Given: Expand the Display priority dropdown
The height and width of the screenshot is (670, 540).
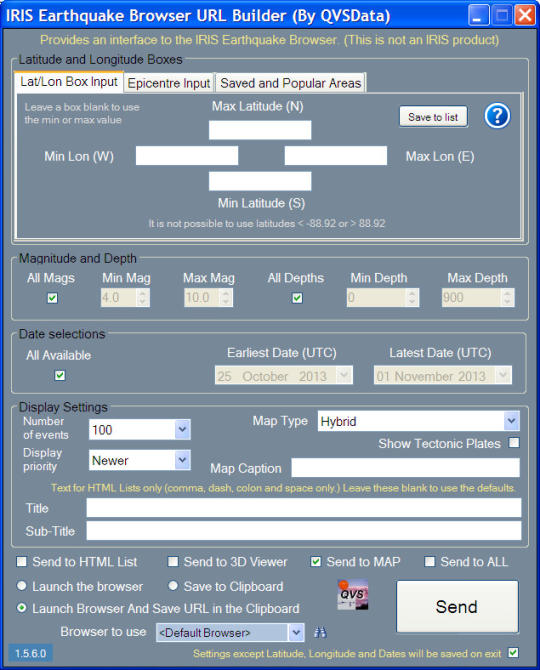Looking at the screenshot, I should [182, 460].
